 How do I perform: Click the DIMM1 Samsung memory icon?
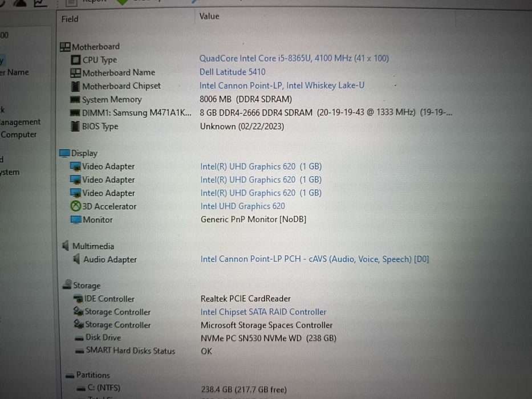pos(75,113)
